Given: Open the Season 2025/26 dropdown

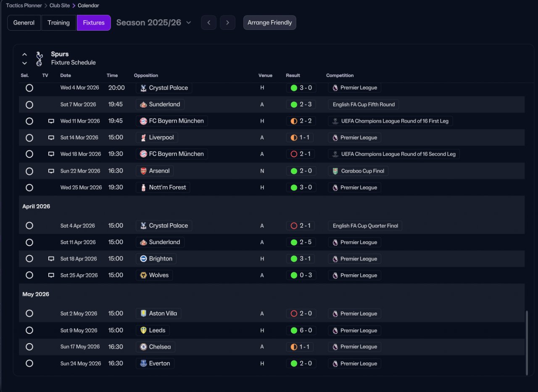Looking at the screenshot, I should 154,23.
